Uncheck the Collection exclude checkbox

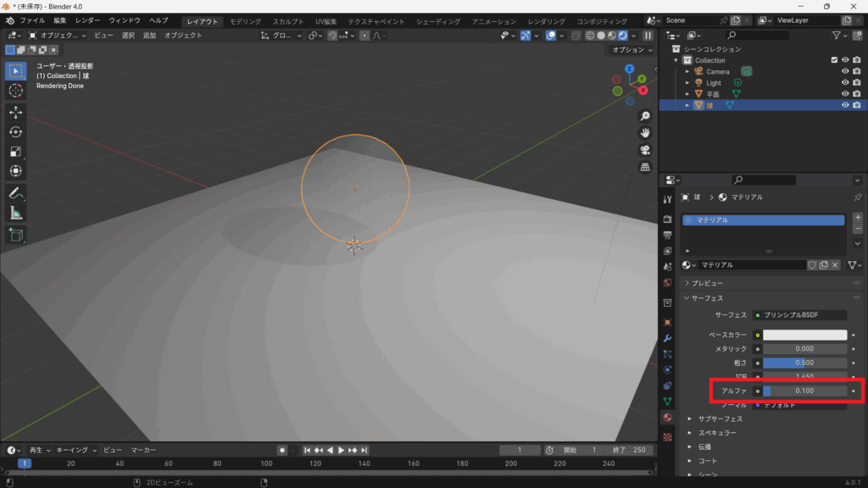pos(834,60)
